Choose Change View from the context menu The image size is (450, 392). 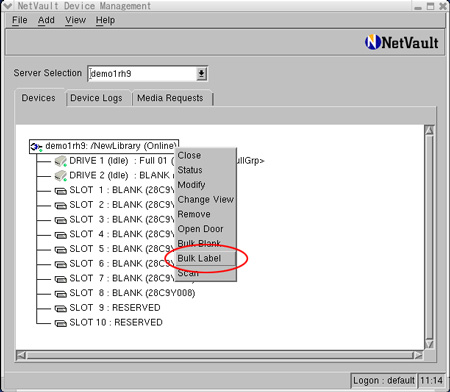[205, 199]
